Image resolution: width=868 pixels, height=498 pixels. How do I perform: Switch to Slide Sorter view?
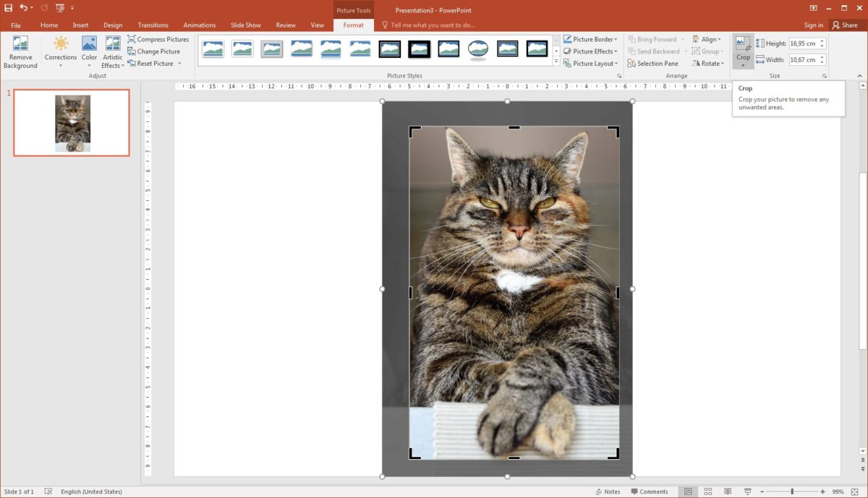(x=707, y=491)
